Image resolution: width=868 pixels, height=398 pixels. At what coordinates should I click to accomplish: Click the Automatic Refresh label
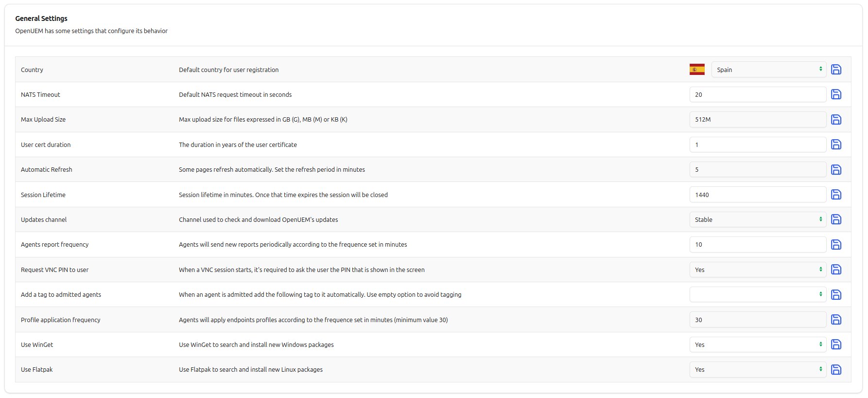[47, 170]
